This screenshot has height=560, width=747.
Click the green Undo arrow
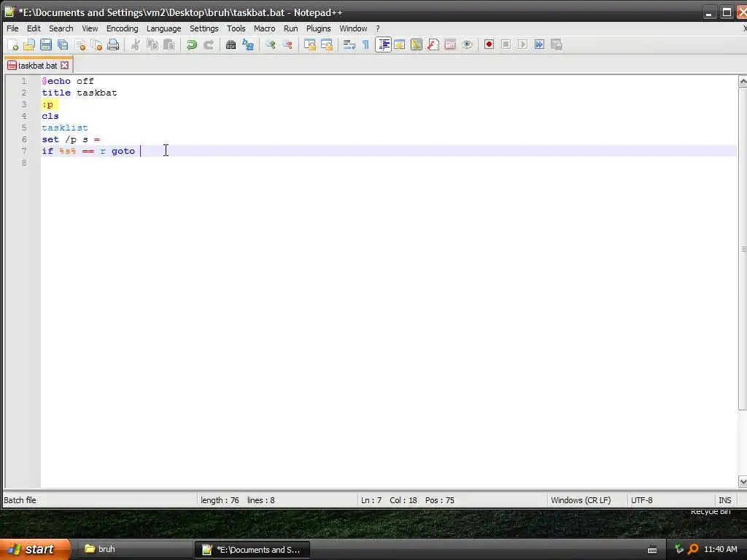click(x=192, y=44)
